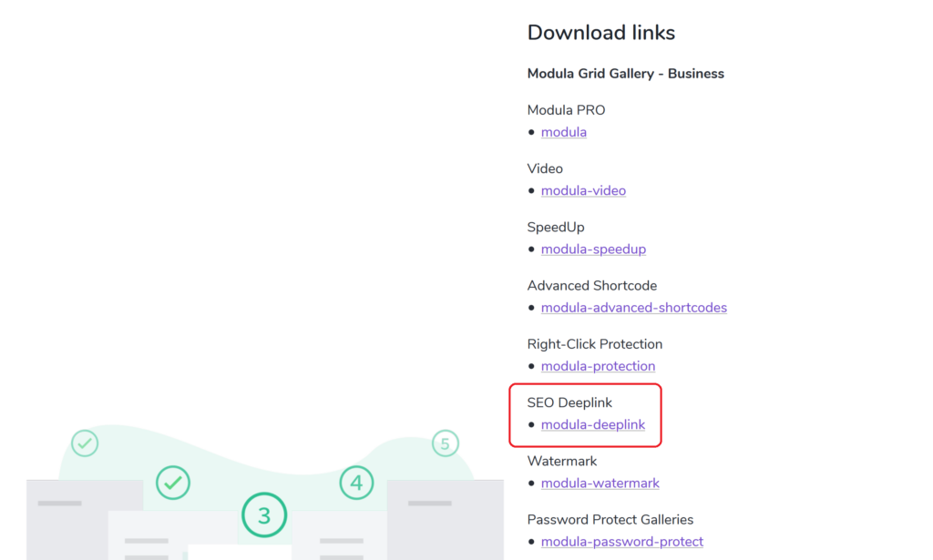Select the Download links heading
Viewport: 933px width, 560px height.
[600, 32]
